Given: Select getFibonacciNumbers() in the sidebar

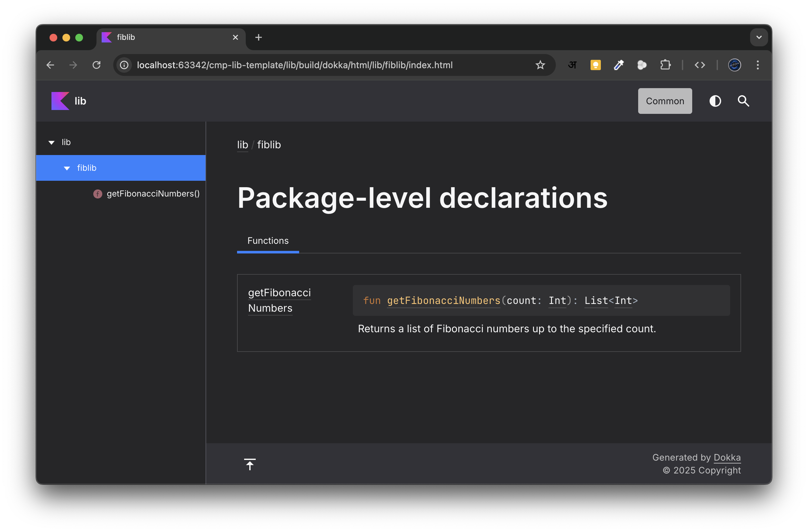Looking at the screenshot, I should (x=153, y=194).
